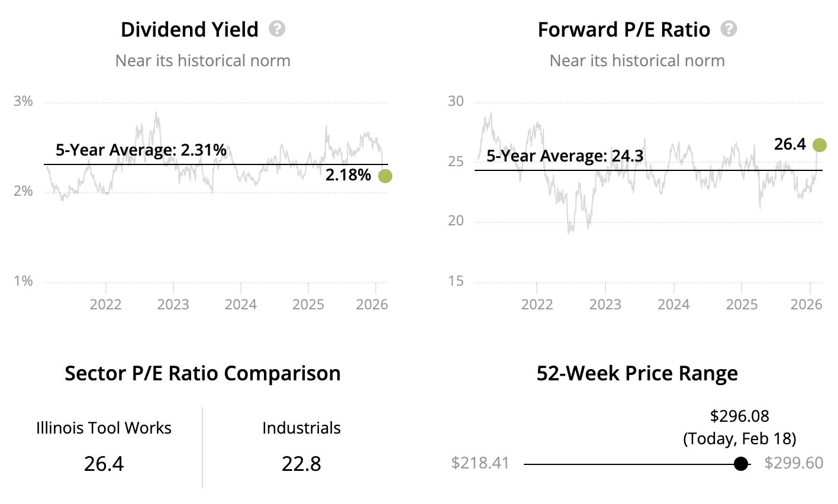This screenshot has height=504, width=838.
Task: Click the 5-Year Average: 24.3 label
Action: [x=565, y=156]
